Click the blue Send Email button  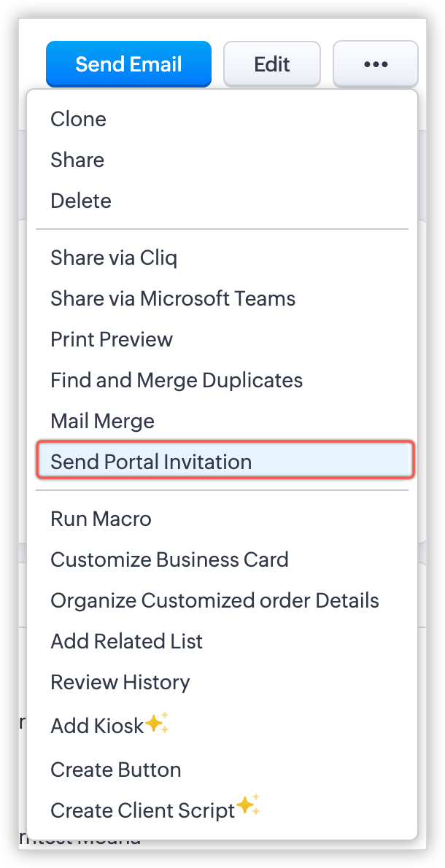(x=128, y=64)
